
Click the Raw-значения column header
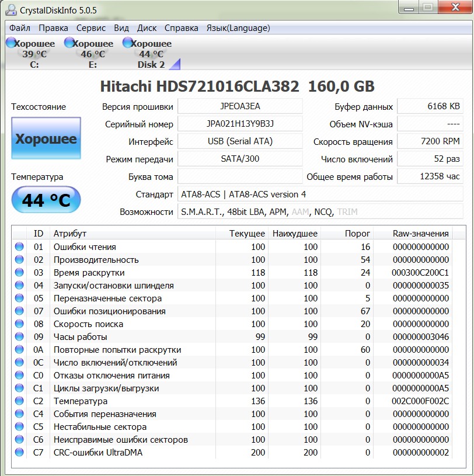[x=413, y=234]
